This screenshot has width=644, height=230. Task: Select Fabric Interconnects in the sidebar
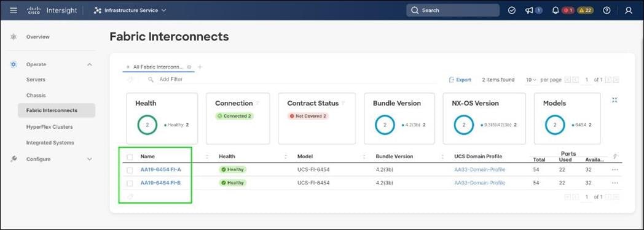(x=57, y=110)
